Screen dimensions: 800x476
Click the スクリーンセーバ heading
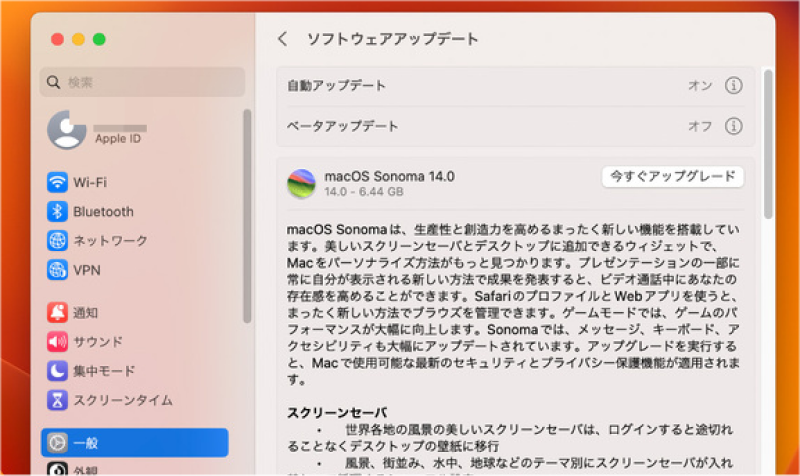click(x=337, y=412)
